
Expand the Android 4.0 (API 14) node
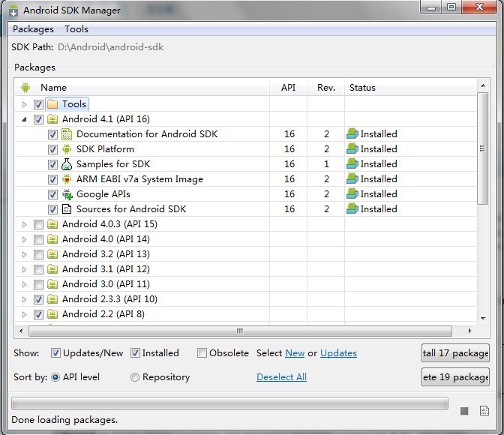pyautogui.click(x=25, y=239)
